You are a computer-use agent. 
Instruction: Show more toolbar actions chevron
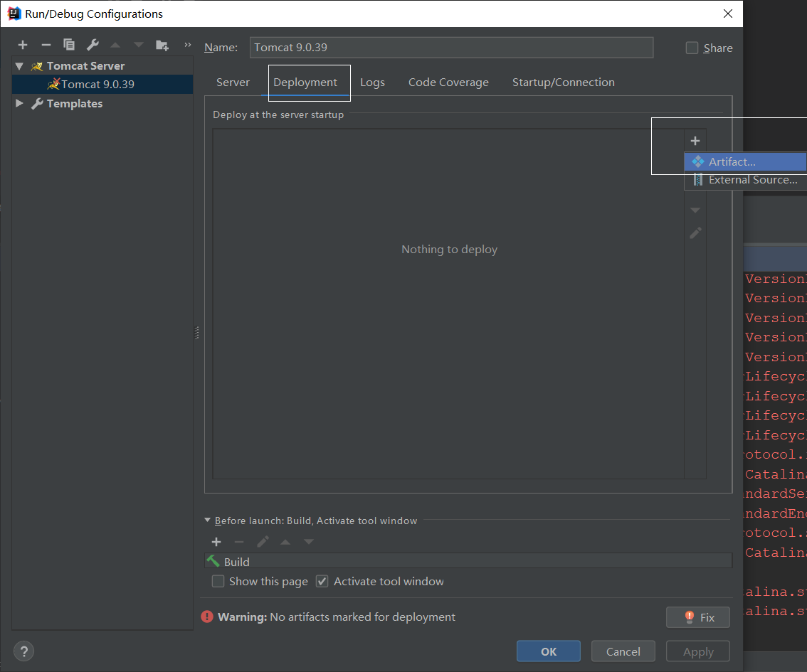pos(187,45)
